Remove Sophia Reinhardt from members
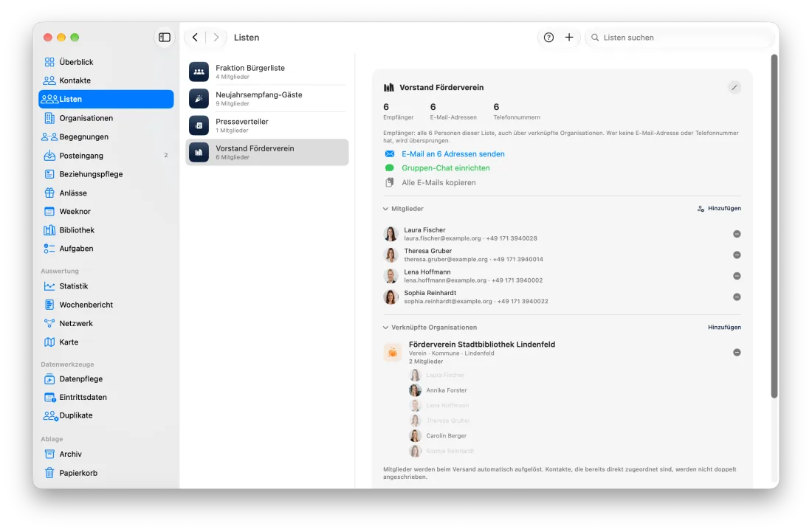This screenshot has height=532, width=812. [737, 297]
